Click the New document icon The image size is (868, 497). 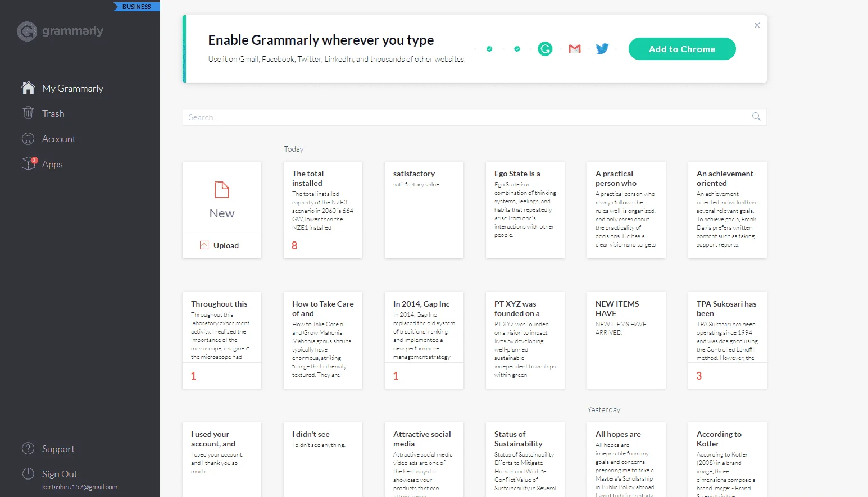(x=222, y=190)
